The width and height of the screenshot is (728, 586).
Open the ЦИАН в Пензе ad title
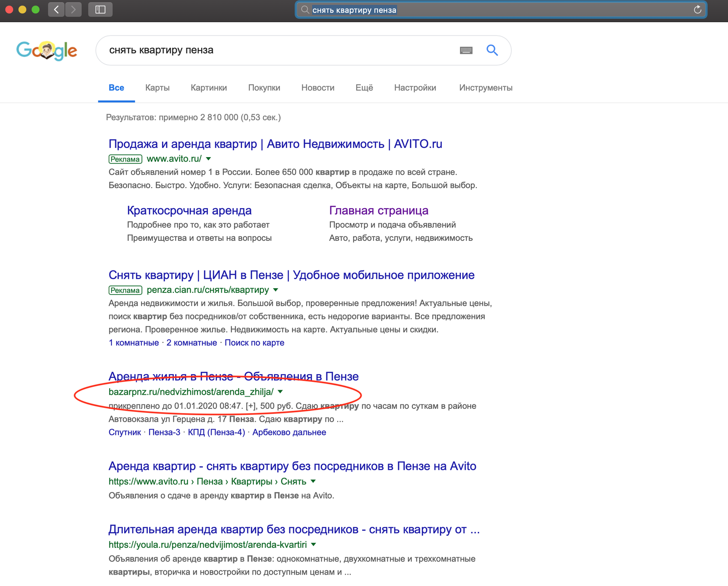[292, 275]
